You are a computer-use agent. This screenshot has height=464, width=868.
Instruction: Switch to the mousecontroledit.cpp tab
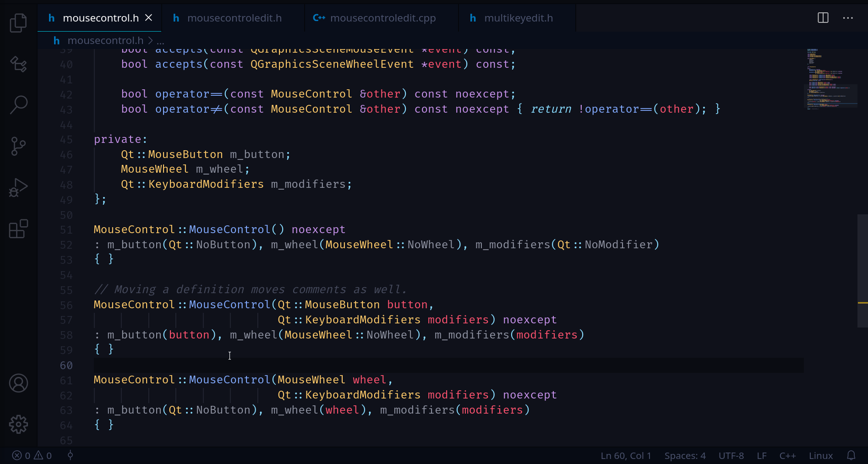[381, 18]
